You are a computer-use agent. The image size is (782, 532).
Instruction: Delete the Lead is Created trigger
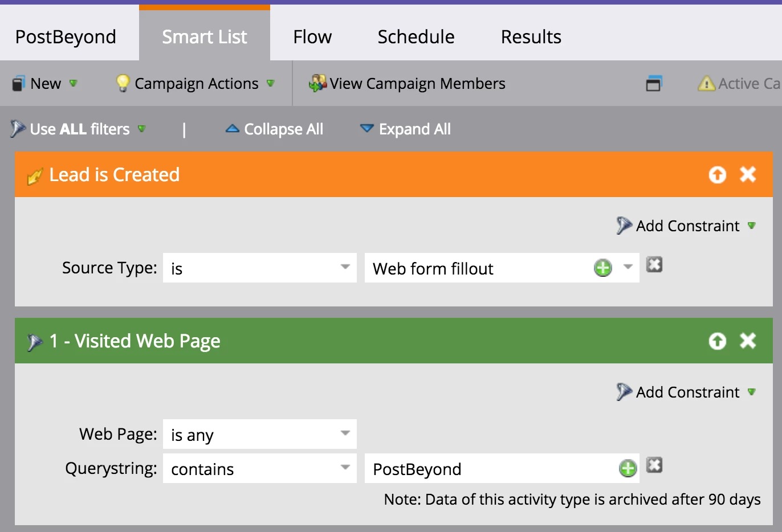point(748,174)
